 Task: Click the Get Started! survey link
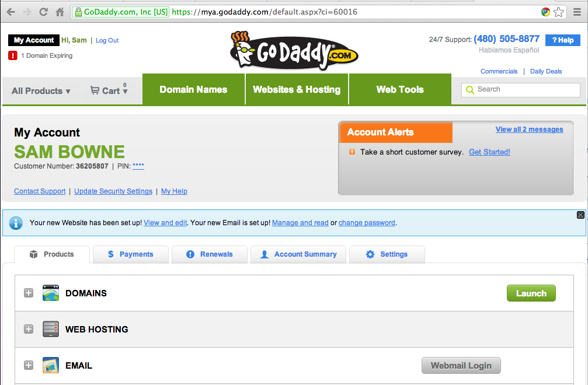coord(489,152)
